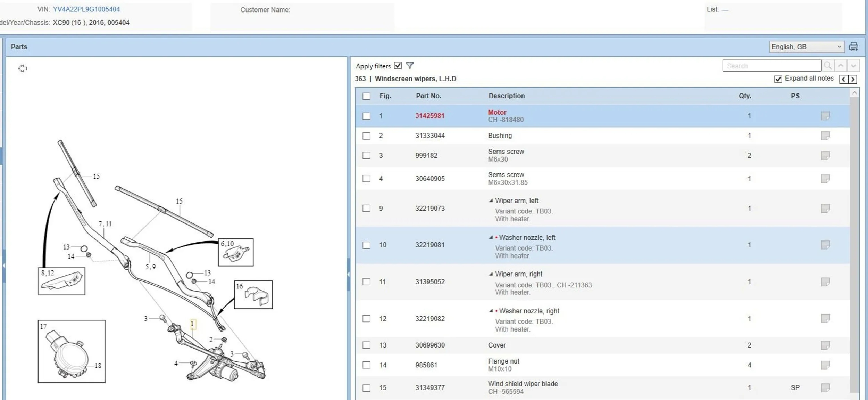The image size is (868, 400).
Task: Go to next parts section arrow
Action: (852, 79)
